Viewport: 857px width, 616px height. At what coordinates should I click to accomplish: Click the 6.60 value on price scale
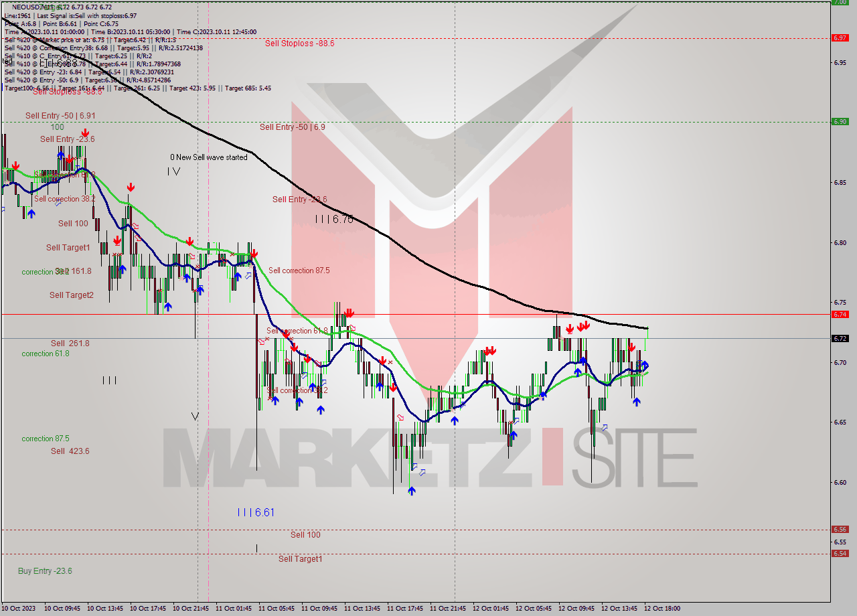click(840, 483)
